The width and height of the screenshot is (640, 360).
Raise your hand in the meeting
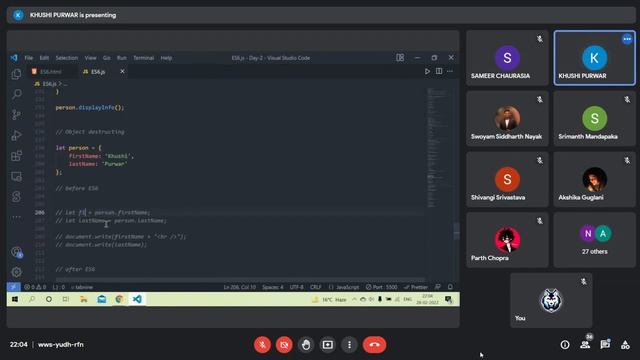click(306, 345)
